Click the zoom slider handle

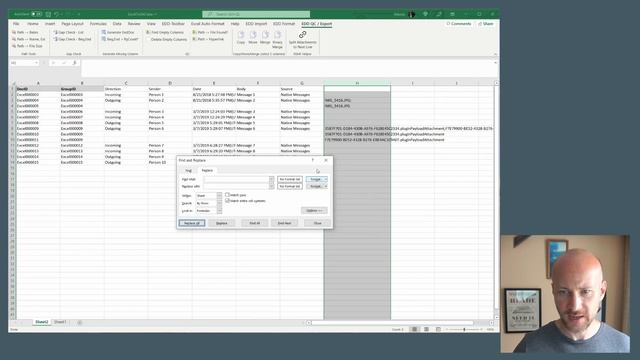pyautogui.click(x=464, y=329)
